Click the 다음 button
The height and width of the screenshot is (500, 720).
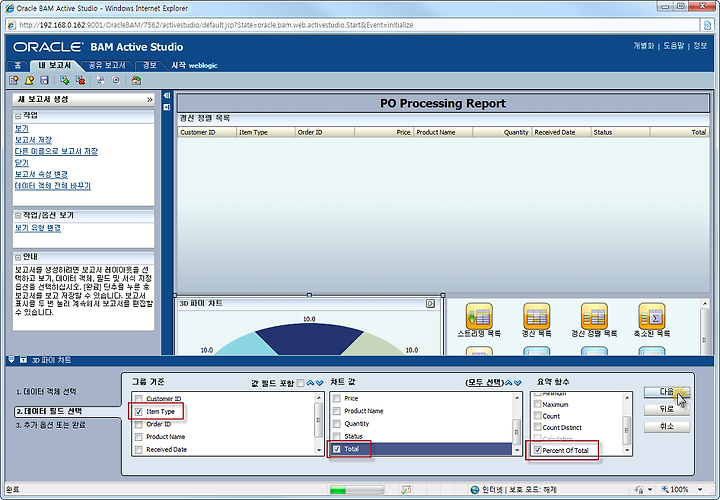pyautogui.click(x=667, y=392)
